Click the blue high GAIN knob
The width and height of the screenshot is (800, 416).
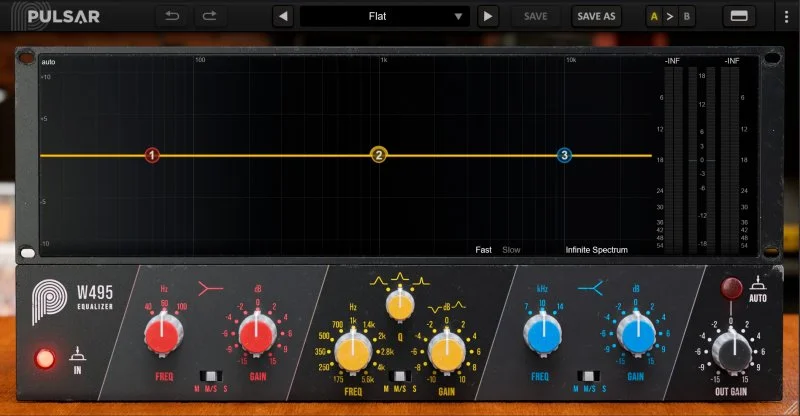click(636, 334)
